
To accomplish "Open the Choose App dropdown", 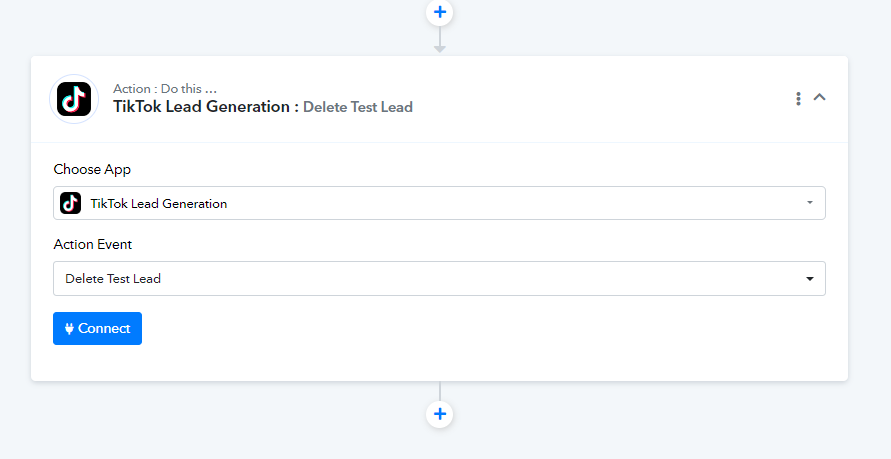I will pos(439,203).
